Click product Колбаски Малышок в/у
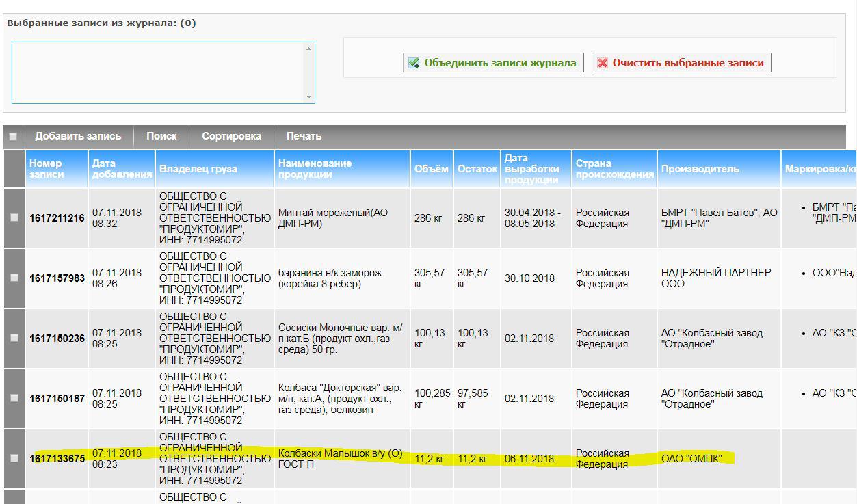The height and width of the screenshot is (504, 857). coord(340,458)
